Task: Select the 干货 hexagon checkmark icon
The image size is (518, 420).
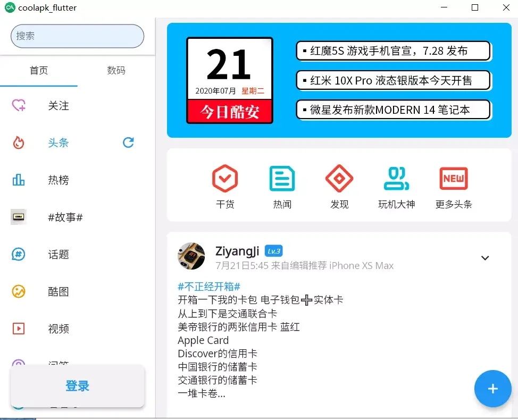Action: (225, 179)
